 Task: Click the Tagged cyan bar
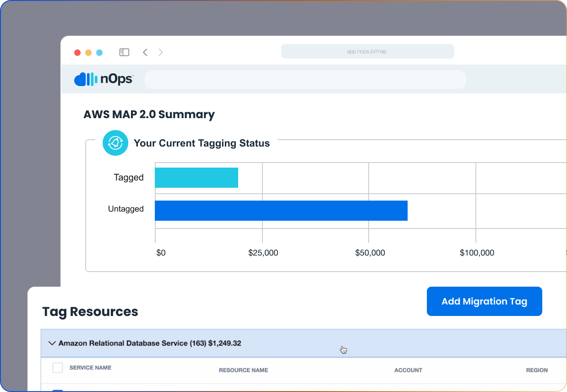click(x=196, y=178)
